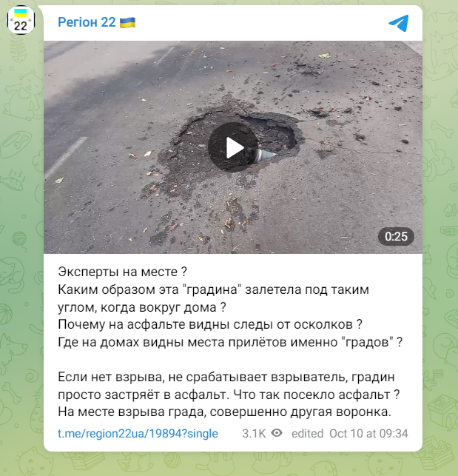The image size is (458, 476).
Task: Click the 'edited' label
Action: (x=307, y=434)
